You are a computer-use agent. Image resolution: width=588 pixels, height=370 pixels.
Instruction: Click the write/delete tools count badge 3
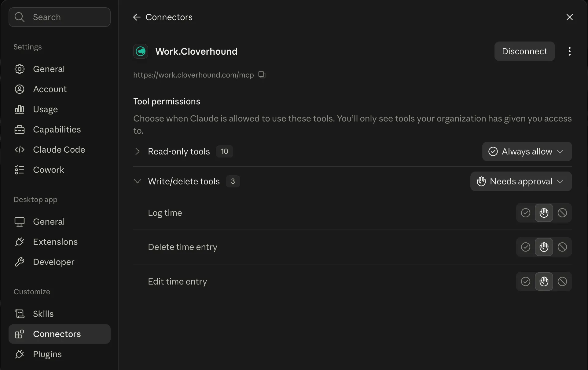pos(233,181)
